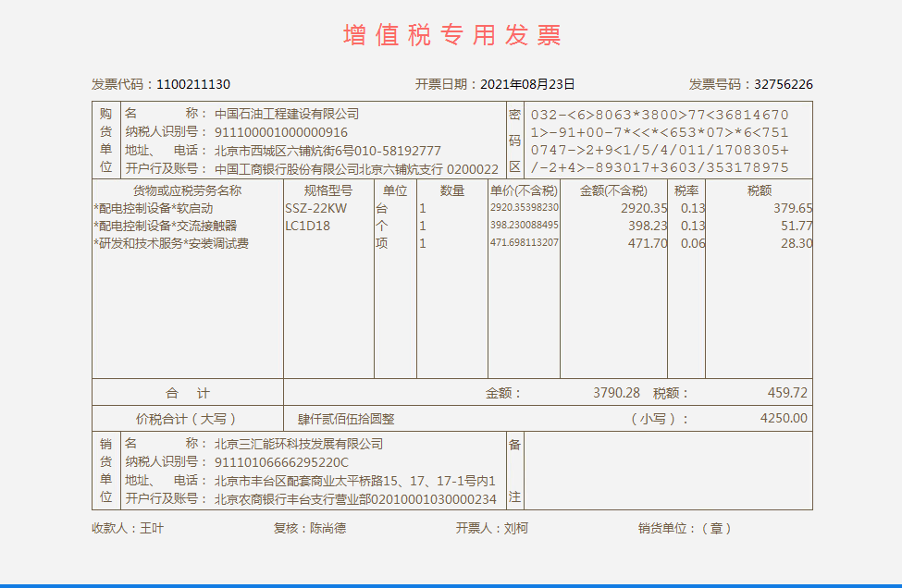Click the title 增值税专用发票
Image resolution: width=902 pixels, height=588 pixels.
[451, 35]
